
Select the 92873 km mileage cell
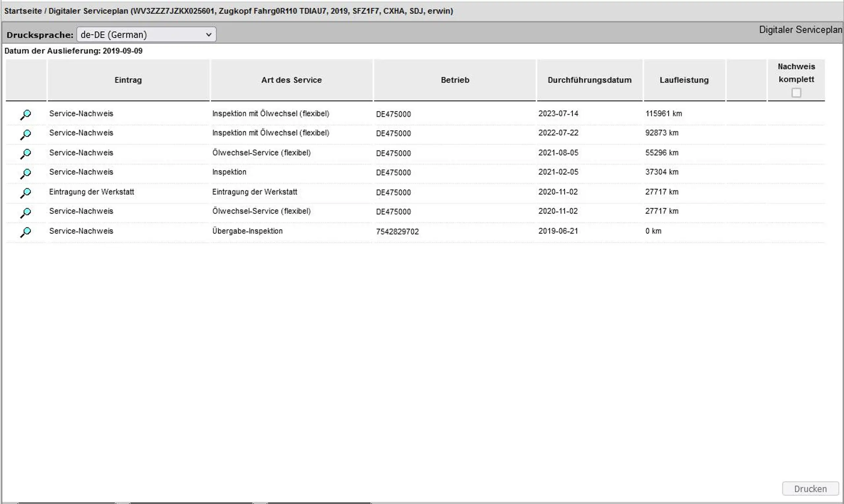[x=662, y=133]
